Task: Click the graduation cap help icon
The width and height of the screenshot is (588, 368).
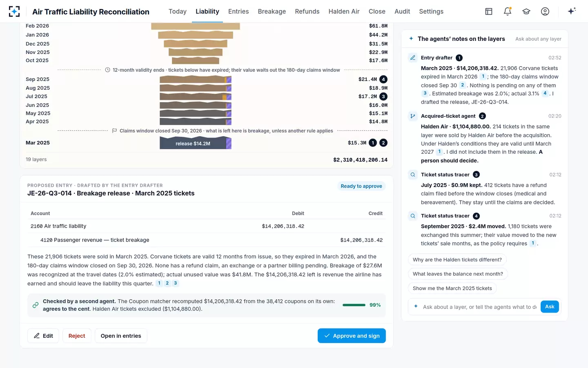Action: click(x=526, y=11)
